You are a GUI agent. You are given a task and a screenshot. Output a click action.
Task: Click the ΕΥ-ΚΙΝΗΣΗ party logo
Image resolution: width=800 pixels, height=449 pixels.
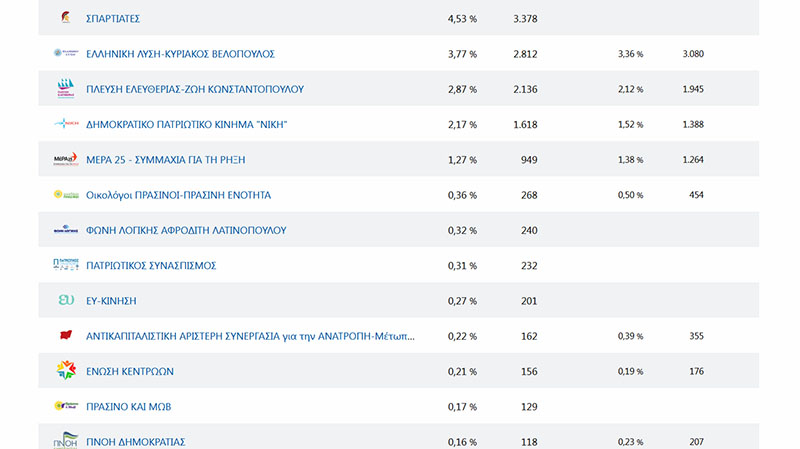(65, 300)
